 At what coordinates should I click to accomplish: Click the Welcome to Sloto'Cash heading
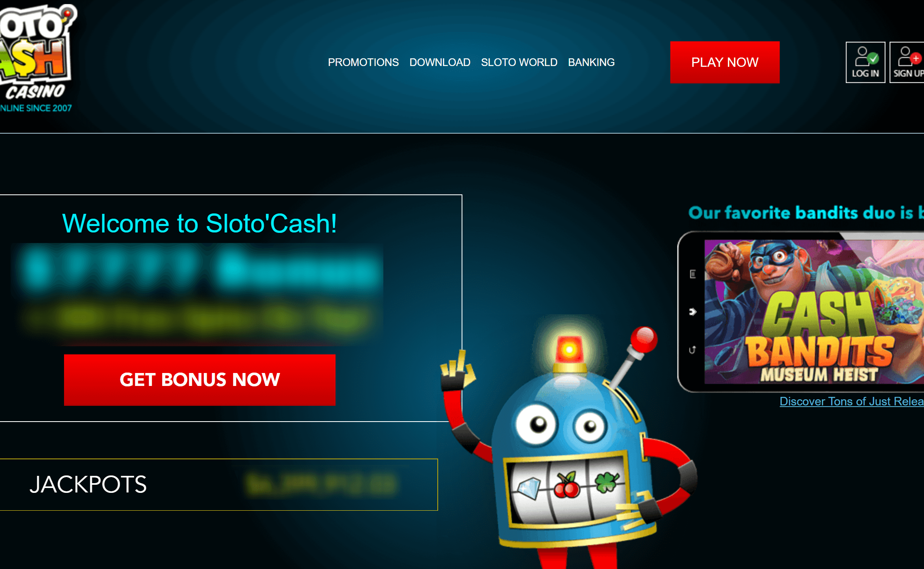click(199, 224)
